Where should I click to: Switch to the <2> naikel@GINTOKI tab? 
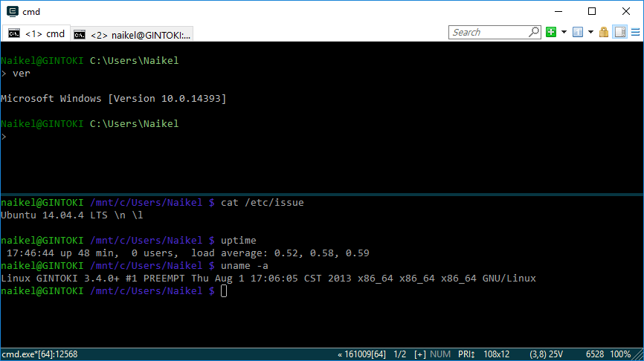pos(132,35)
